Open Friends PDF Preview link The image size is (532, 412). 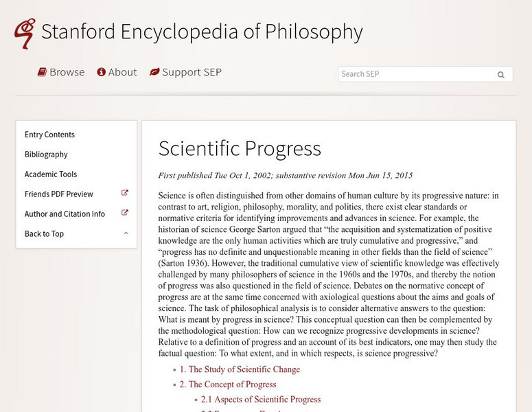pyautogui.click(x=58, y=194)
